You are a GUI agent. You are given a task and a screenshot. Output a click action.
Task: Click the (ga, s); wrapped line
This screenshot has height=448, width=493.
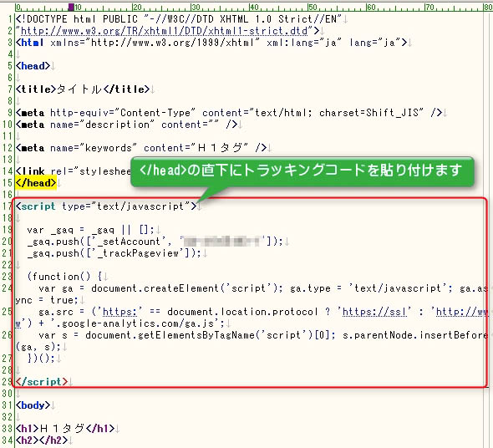(x=38, y=347)
